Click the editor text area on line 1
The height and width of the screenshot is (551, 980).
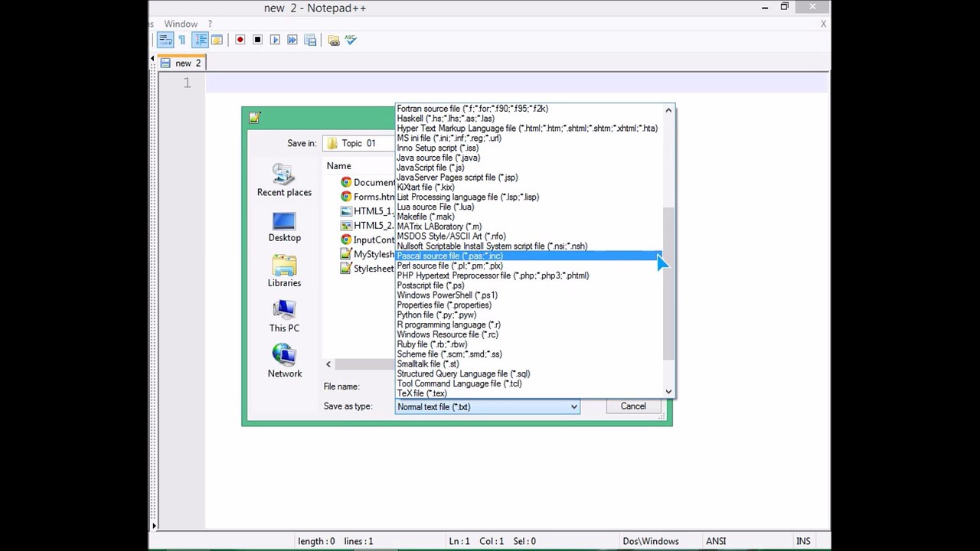[x=517, y=83]
